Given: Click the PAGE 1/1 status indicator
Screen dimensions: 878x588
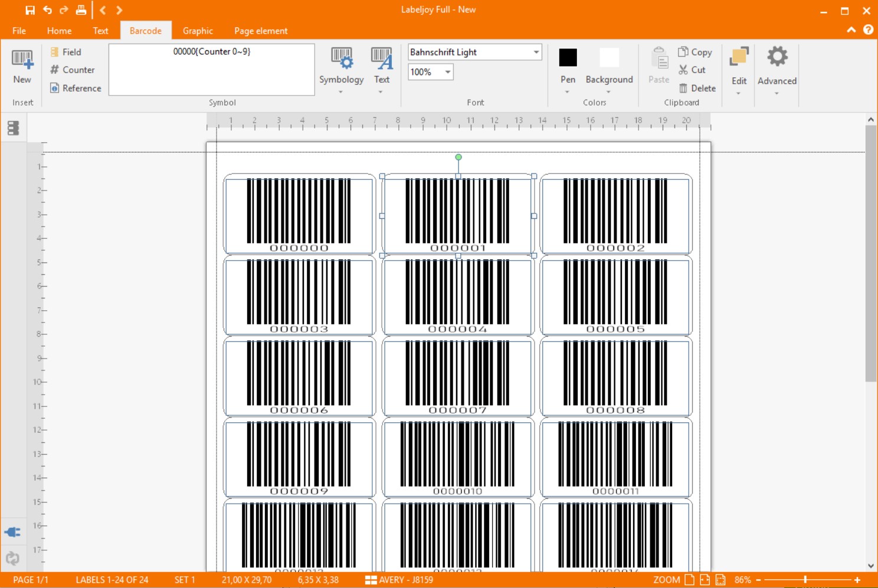Looking at the screenshot, I should click(31, 580).
